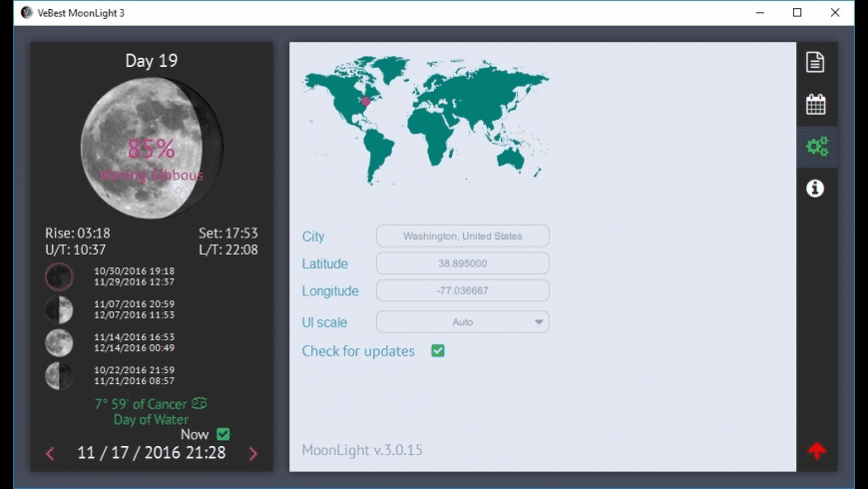Click the world map to set location
The width and height of the screenshot is (868, 489).
pos(426,119)
